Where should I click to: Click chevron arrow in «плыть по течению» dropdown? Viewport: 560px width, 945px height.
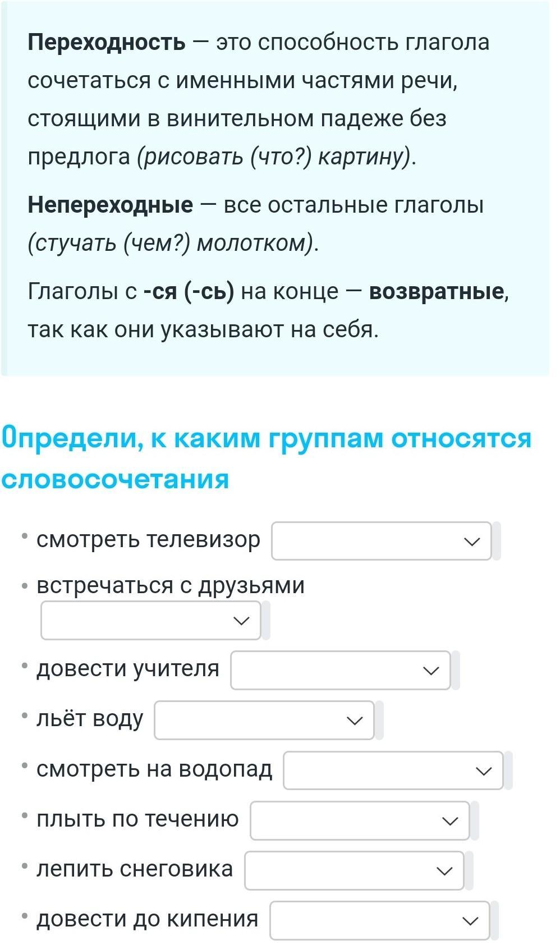450,821
